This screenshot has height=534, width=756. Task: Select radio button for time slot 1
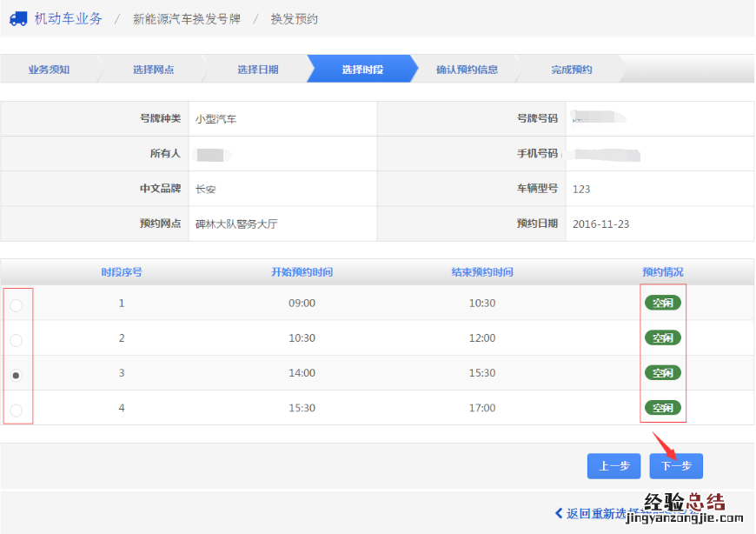[x=17, y=305]
